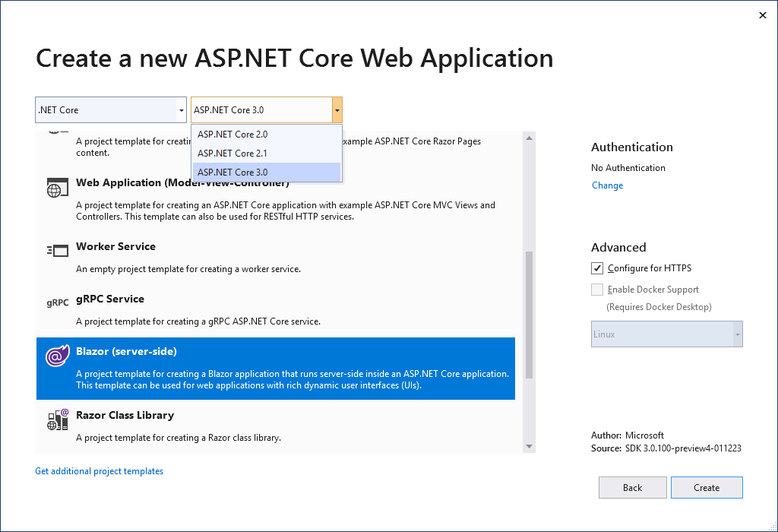
Task: Toggle Configure for HTTPS checkbox
Action: (597, 268)
